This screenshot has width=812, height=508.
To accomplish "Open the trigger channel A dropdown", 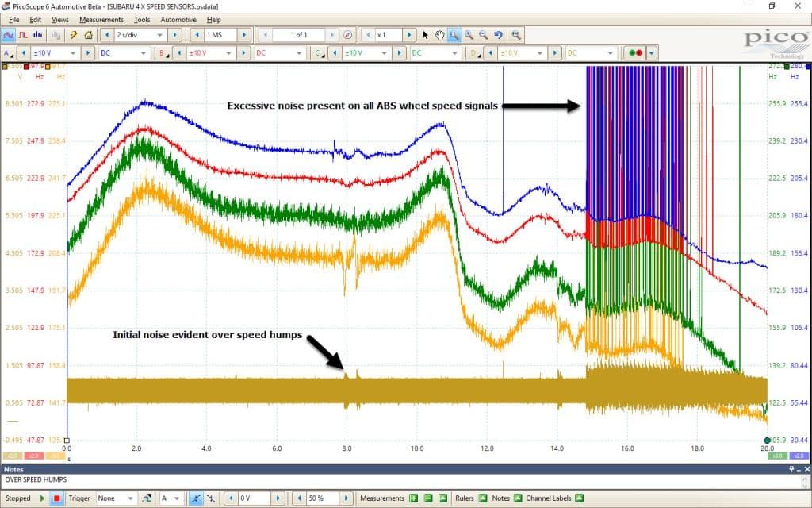I will point(170,498).
